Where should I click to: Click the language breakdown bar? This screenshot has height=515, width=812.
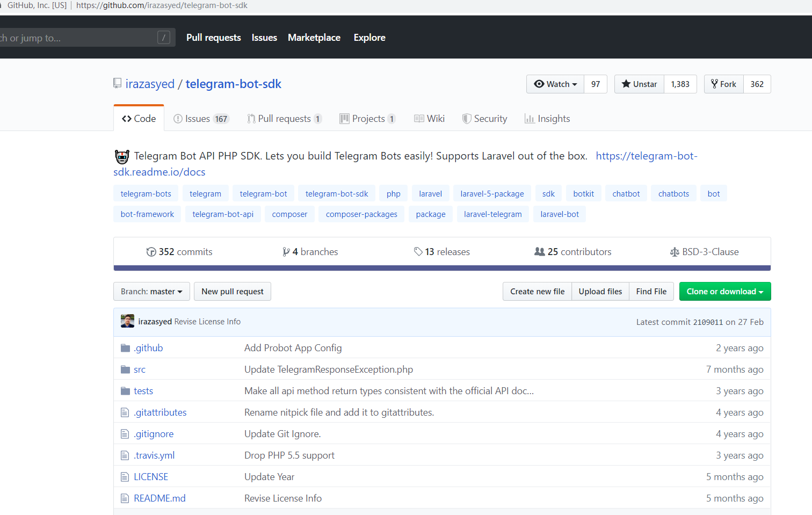(442, 268)
